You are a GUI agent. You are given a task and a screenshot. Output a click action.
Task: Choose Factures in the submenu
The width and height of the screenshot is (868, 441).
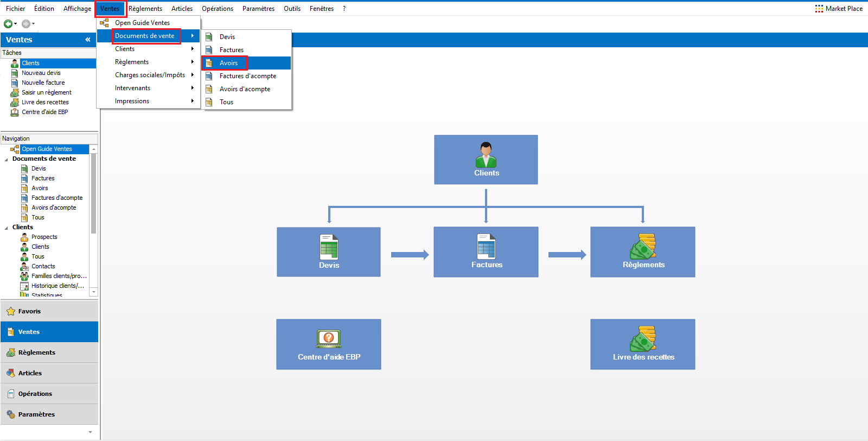coord(246,50)
